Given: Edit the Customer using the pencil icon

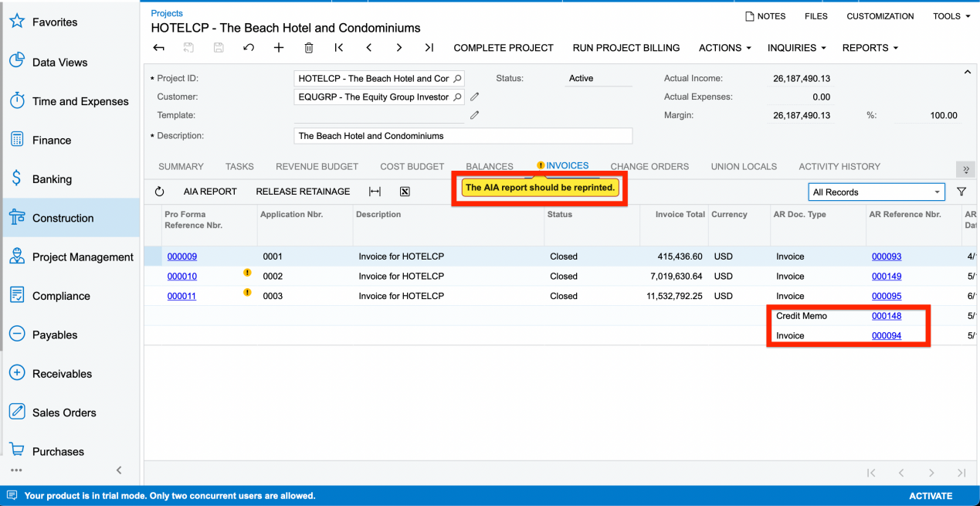Looking at the screenshot, I should (475, 97).
